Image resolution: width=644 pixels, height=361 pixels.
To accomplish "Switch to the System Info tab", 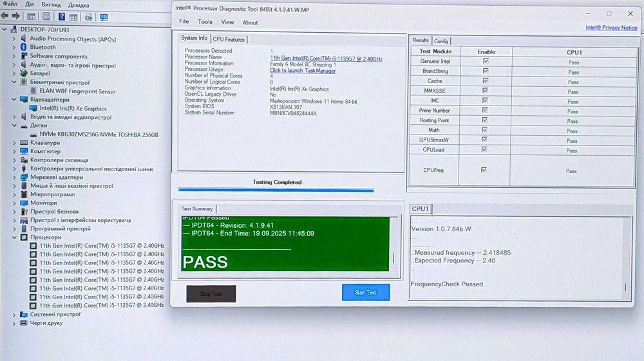I will pyautogui.click(x=194, y=38).
